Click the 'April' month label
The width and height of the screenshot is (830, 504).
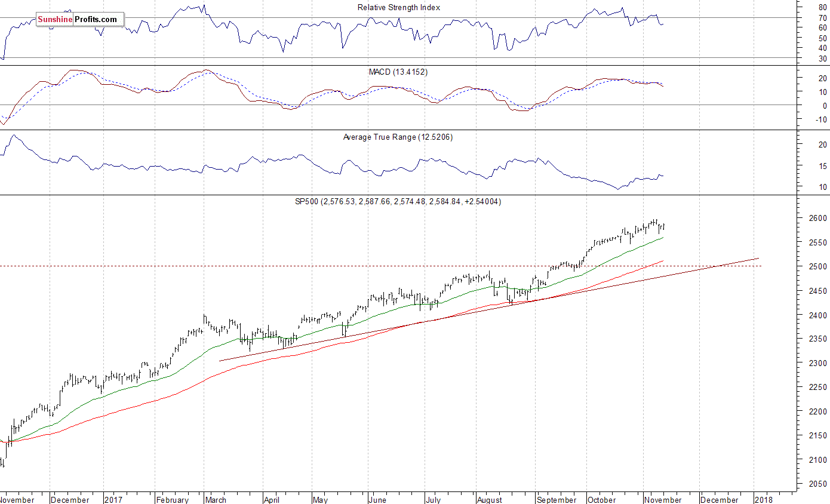click(272, 500)
